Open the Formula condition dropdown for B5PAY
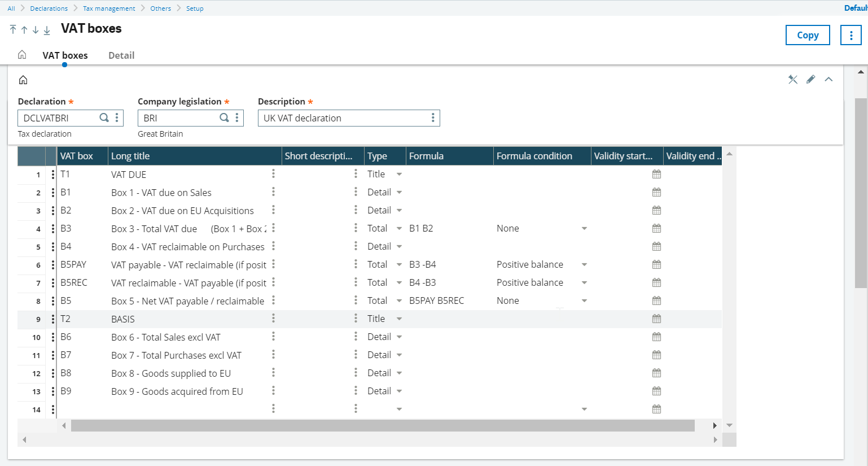 [x=584, y=264]
